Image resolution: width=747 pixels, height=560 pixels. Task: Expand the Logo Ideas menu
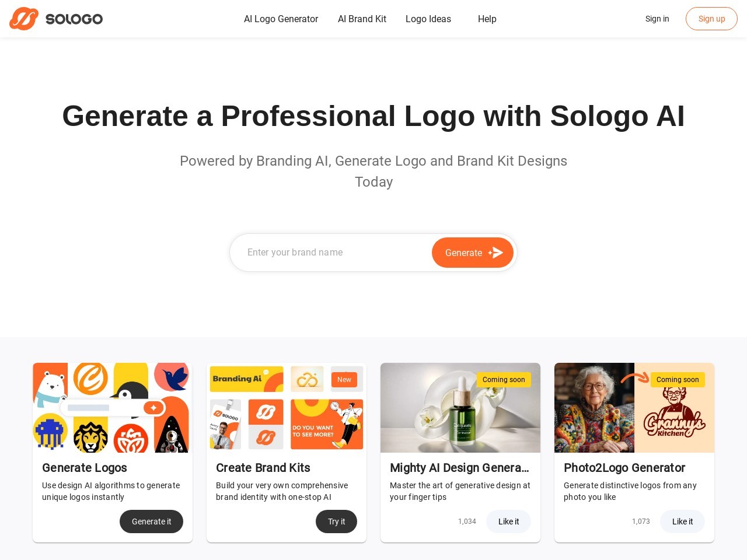(x=428, y=19)
